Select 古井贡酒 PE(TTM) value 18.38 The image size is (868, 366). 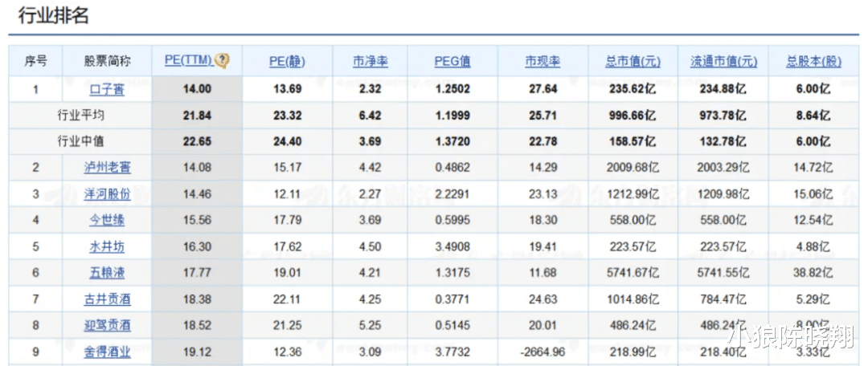coord(197,299)
